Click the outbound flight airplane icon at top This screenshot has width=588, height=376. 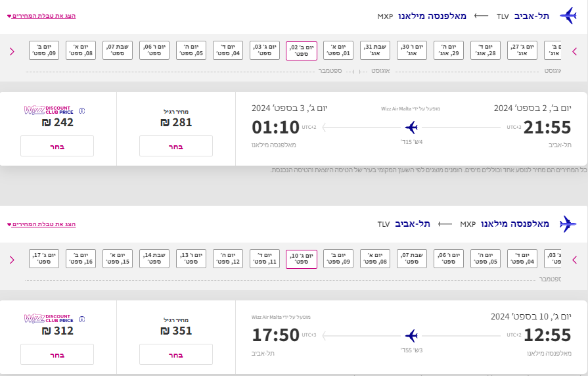pyautogui.click(x=568, y=16)
